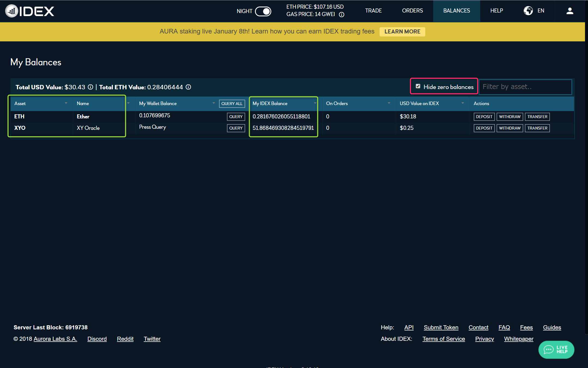Click the Filter by asset field
The width and height of the screenshot is (588, 368).
tap(525, 87)
